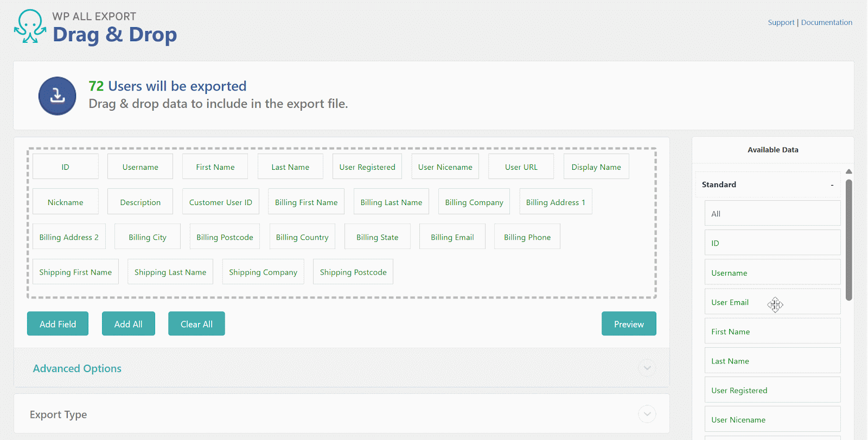Click the Billing First Name field
This screenshot has width=868, height=440.
pyautogui.click(x=306, y=202)
